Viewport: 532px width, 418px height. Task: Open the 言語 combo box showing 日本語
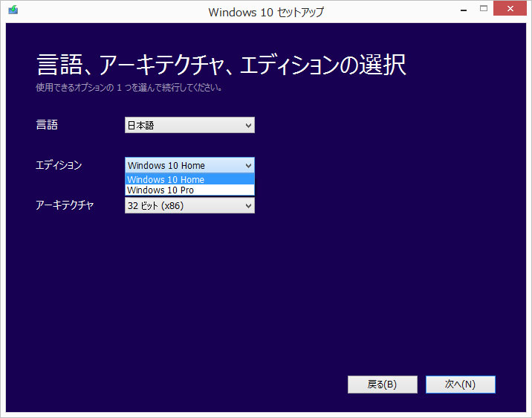pyautogui.click(x=189, y=125)
